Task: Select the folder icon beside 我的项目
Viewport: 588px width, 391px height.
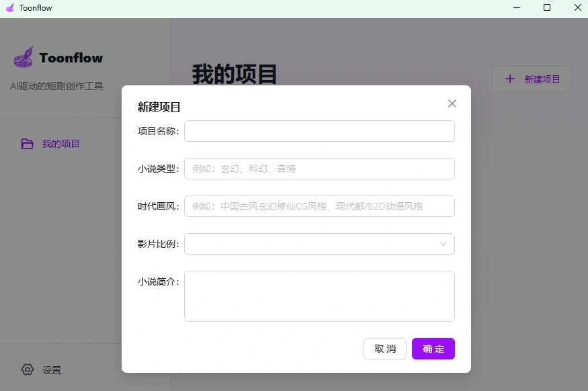Action: pos(26,143)
